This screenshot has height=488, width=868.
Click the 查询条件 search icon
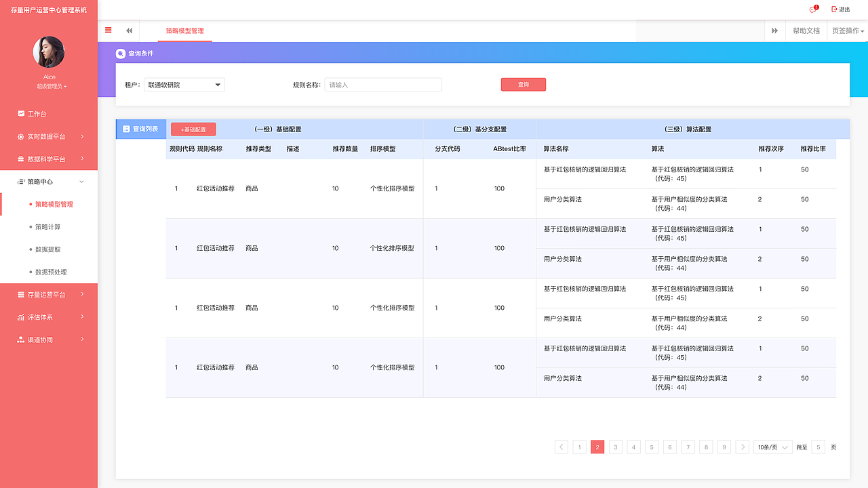click(x=121, y=54)
